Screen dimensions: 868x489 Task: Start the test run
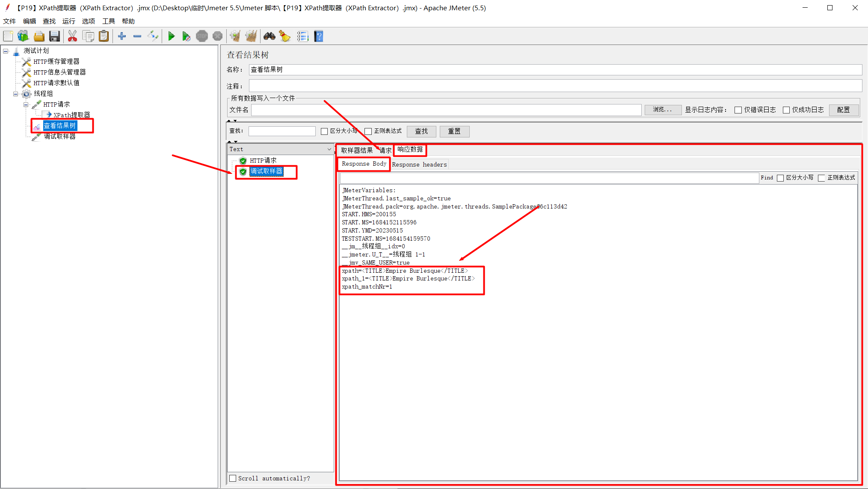point(172,36)
